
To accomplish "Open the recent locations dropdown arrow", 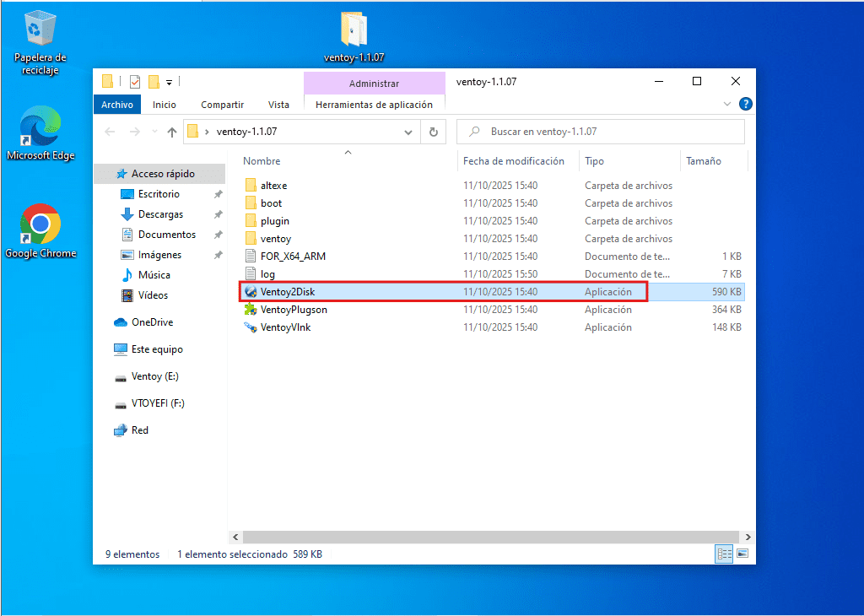I will tap(154, 132).
